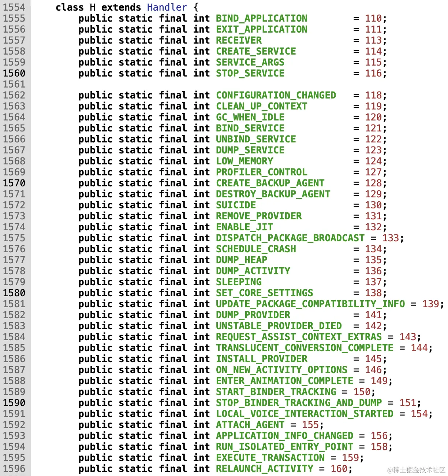The height and width of the screenshot is (476, 448).
Task: Click PROFILER_CONTROL identifier
Action: click(x=262, y=172)
